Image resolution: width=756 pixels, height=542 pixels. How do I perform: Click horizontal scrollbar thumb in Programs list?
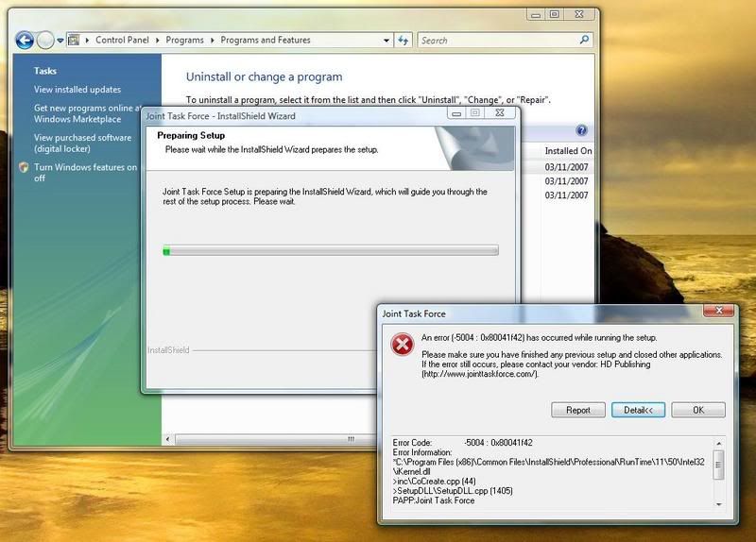click(x=276, y=439)
